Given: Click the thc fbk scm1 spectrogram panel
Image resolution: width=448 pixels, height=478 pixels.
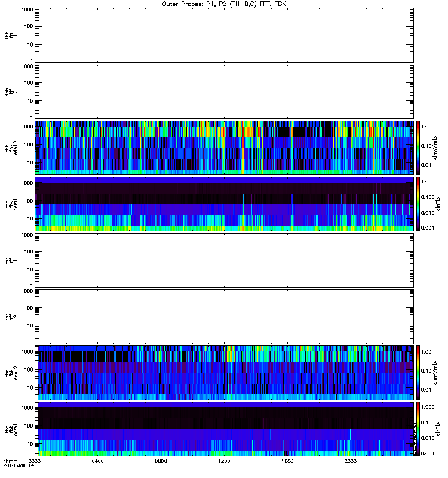Looking at the screenshot, I should click(224, 429).
